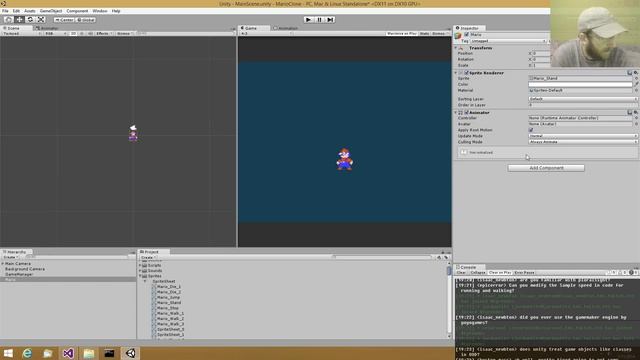This screenshot has height=360, width=640.
Task: Open the Avatar object picker circle
Action: (636, 124)
